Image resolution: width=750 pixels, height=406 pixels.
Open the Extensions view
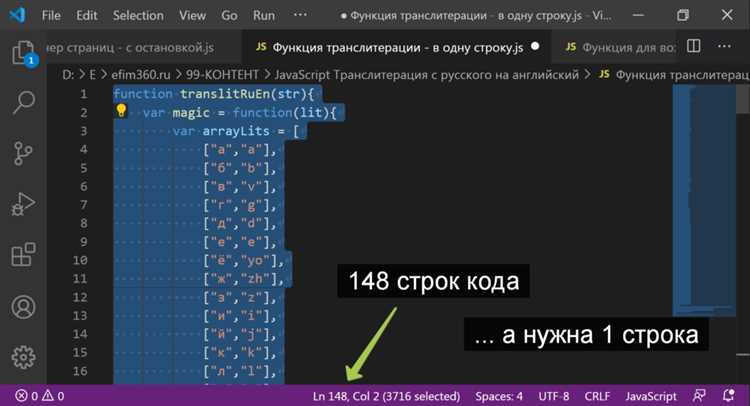tap(23, 254)
